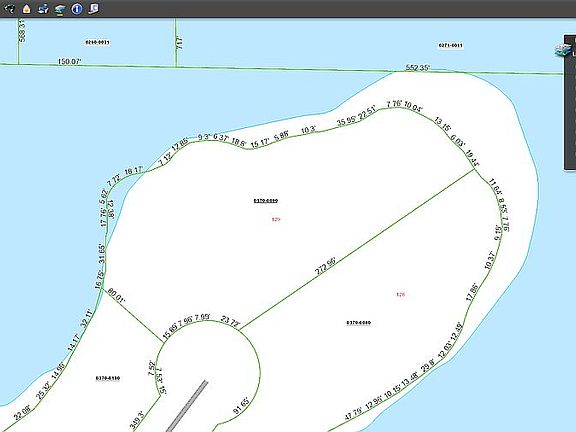Screen dimensions: 576x432
Task: Click the 552.35' measurement label
Action: click(x=418, y=68)
